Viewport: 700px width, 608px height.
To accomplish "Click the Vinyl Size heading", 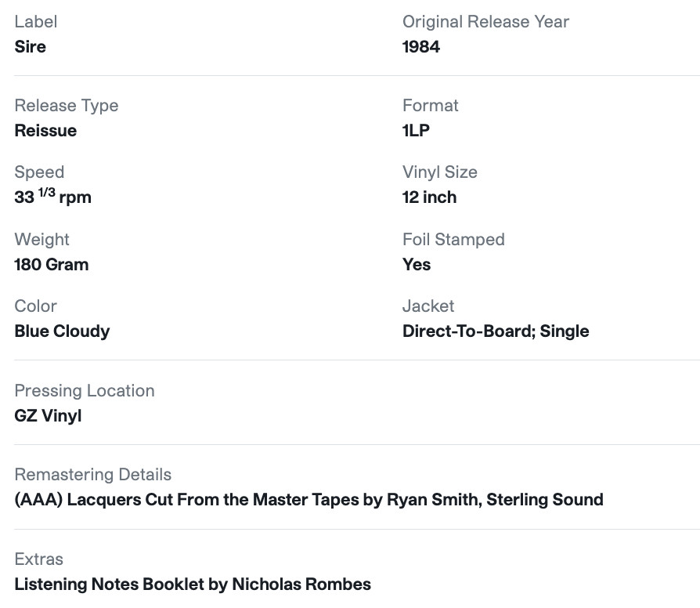I will click(440, 172).
